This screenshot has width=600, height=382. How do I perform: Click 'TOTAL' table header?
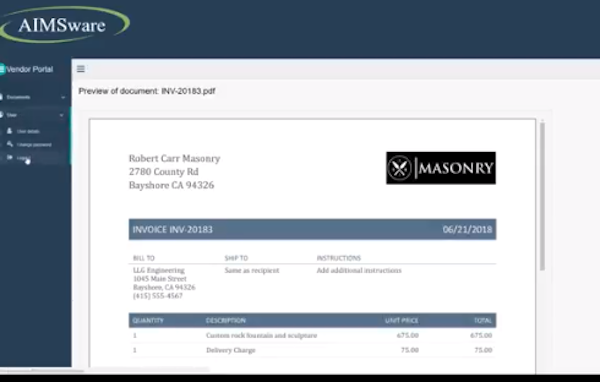click(483, 320)
